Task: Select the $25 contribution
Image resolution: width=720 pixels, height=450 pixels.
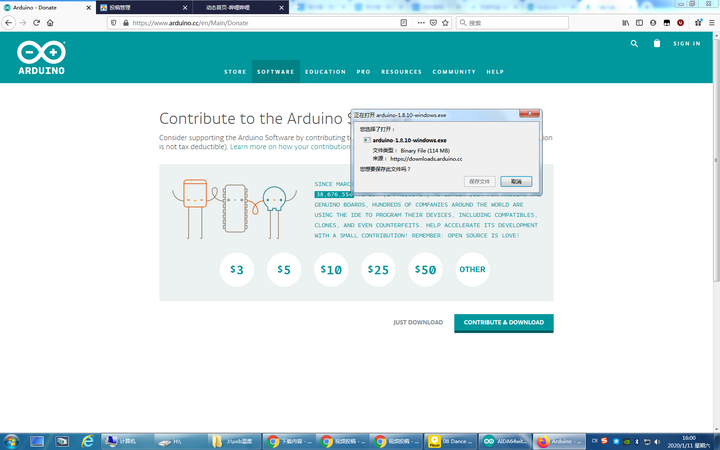Action: pyautogui.click(x=378, y=270)
